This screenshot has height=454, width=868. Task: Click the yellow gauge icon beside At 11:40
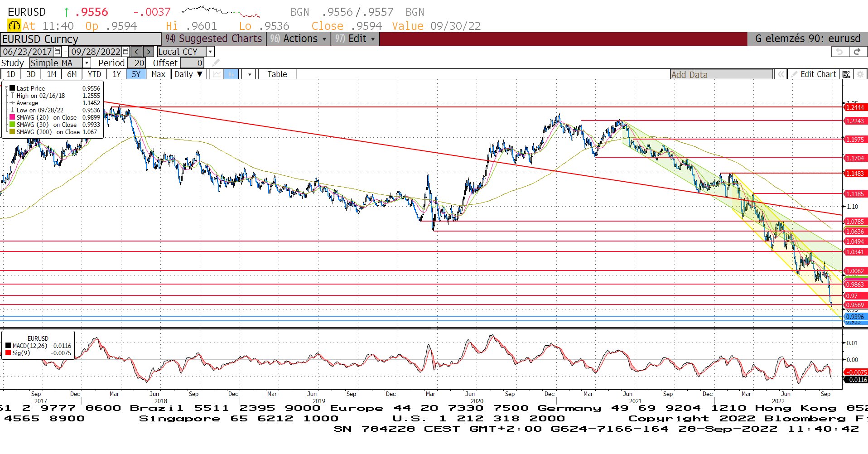tap(14, 26)
